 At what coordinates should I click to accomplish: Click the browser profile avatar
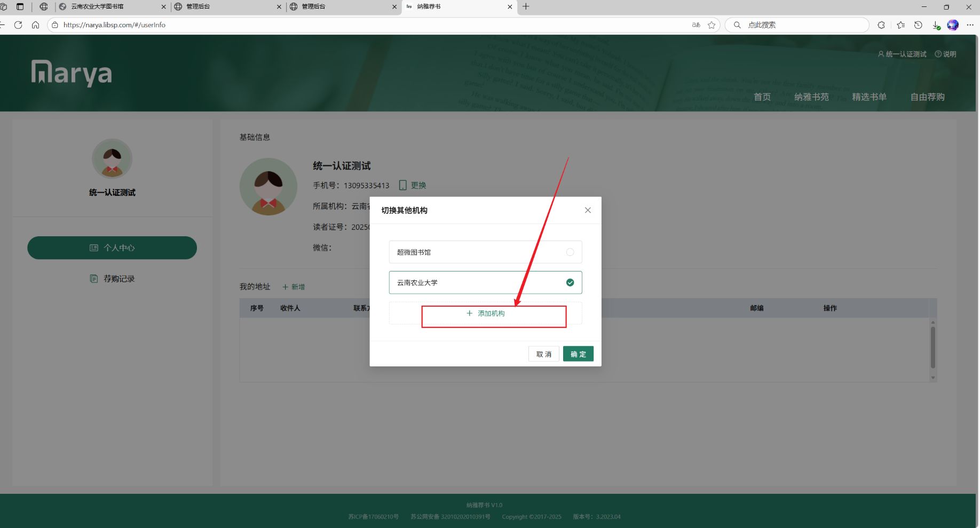pos(953,25)
